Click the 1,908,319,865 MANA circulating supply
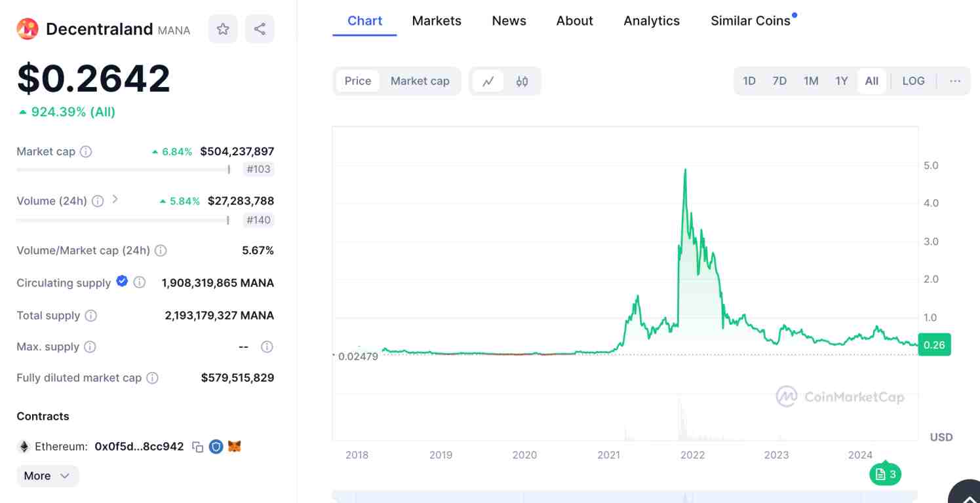Viewport: 980px width, 503px height. pos(218,283)
